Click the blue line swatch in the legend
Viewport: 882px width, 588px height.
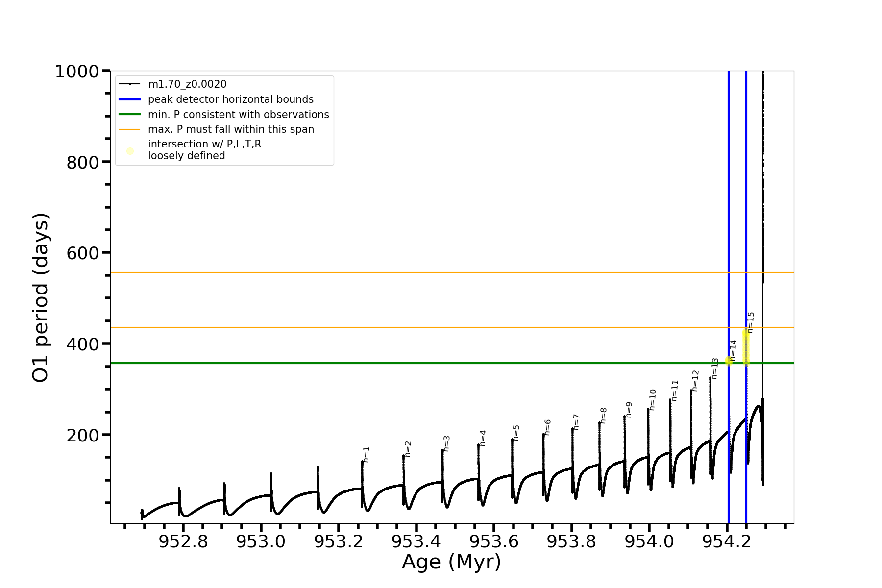130,99
